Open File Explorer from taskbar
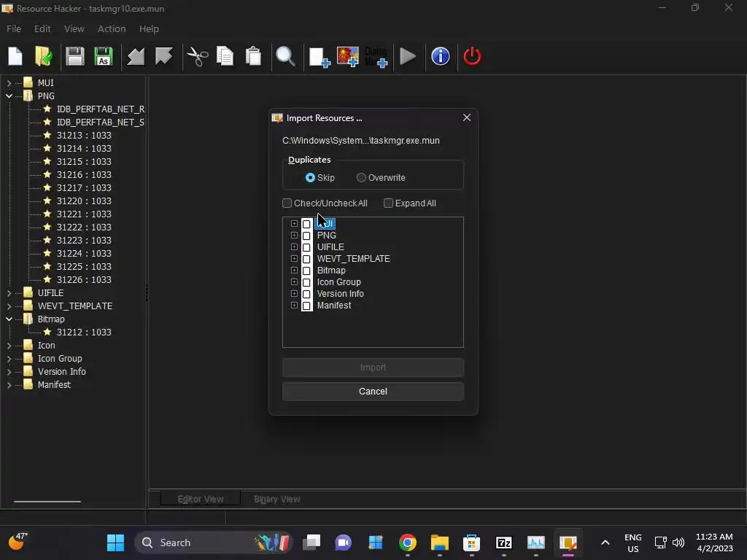The image size is (747, 560). (440, 542)
